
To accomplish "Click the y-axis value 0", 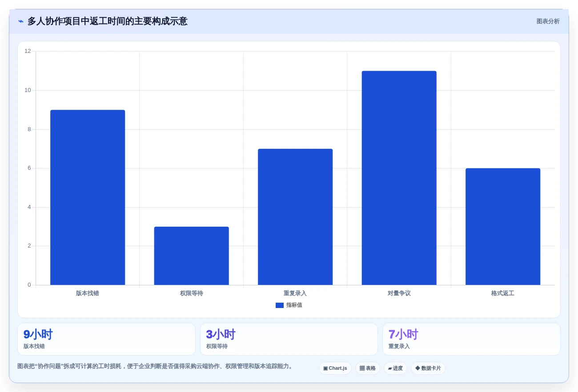I will 29,285.
